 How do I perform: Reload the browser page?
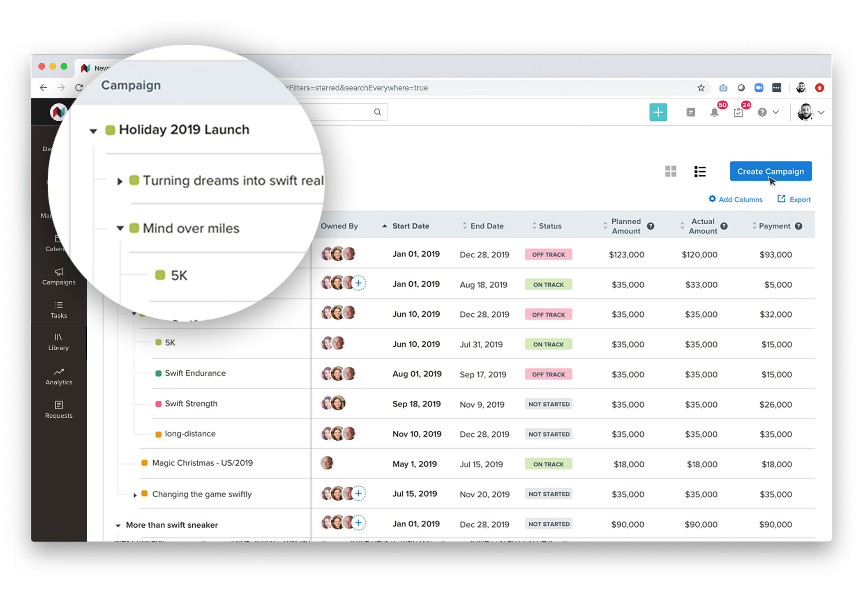(79, 87)
